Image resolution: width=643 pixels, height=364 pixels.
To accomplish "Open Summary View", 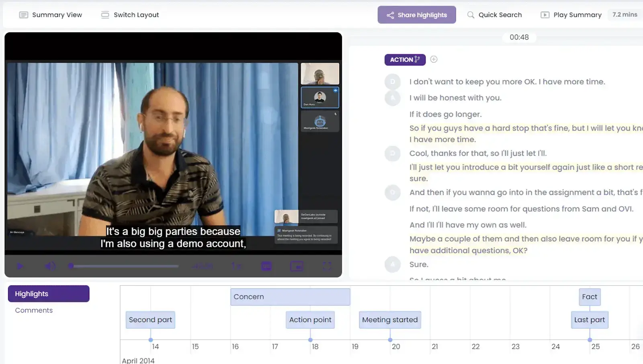I will (x=51, y=15).
